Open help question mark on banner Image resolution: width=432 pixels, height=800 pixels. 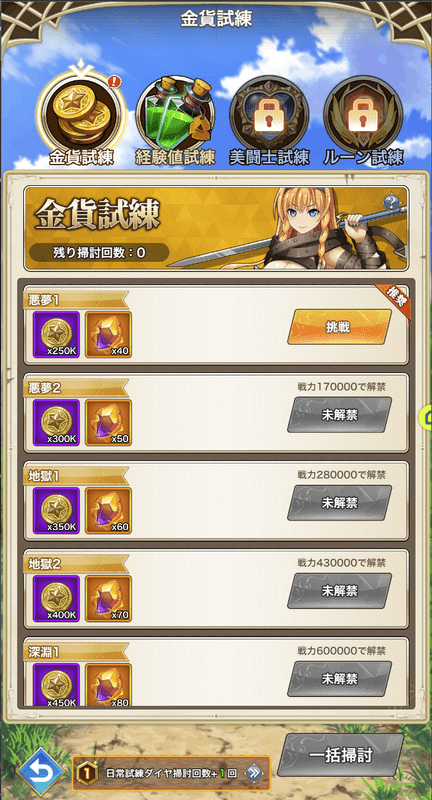(x=392, y=203)
